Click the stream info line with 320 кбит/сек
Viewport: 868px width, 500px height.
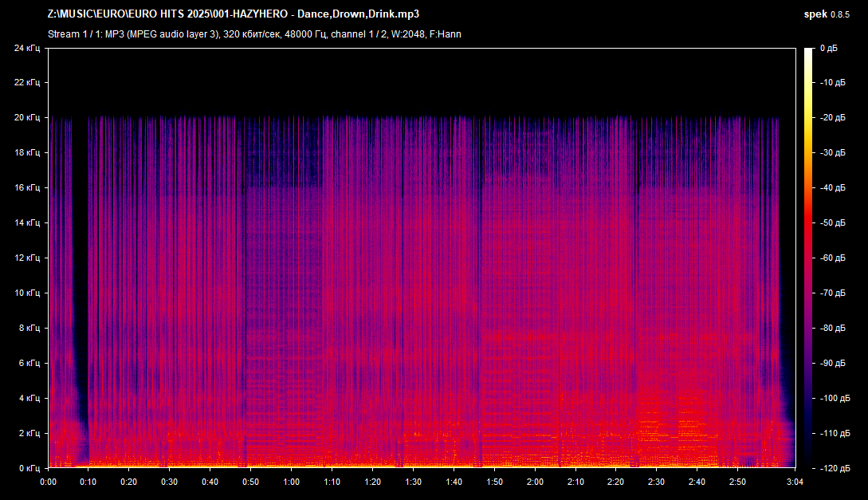point(254,34)
